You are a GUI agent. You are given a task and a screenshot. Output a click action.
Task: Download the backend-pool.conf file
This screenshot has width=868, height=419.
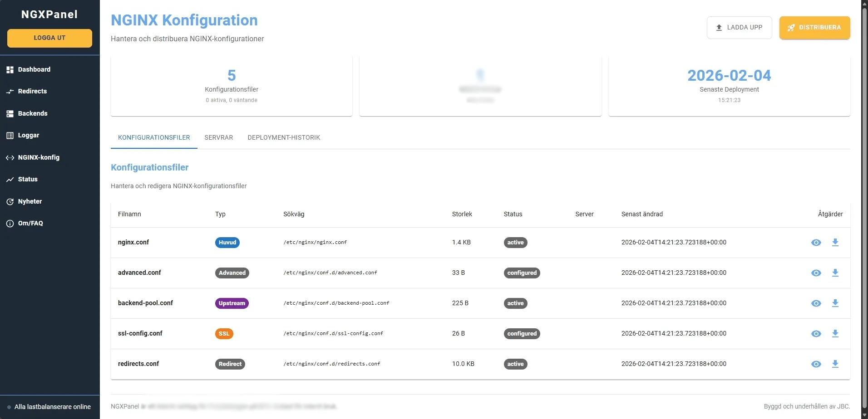pos(835,303)
